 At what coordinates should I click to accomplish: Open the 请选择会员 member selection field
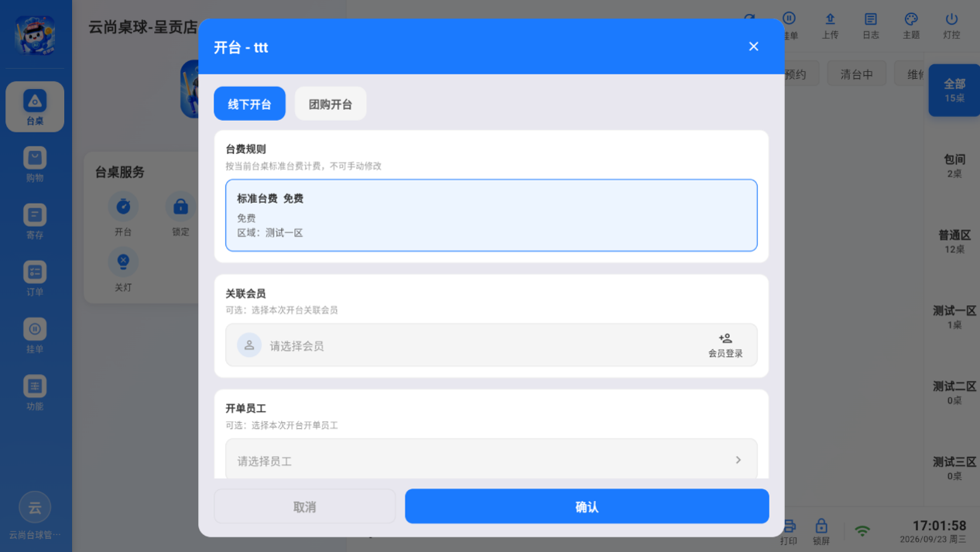pos(492,345)
